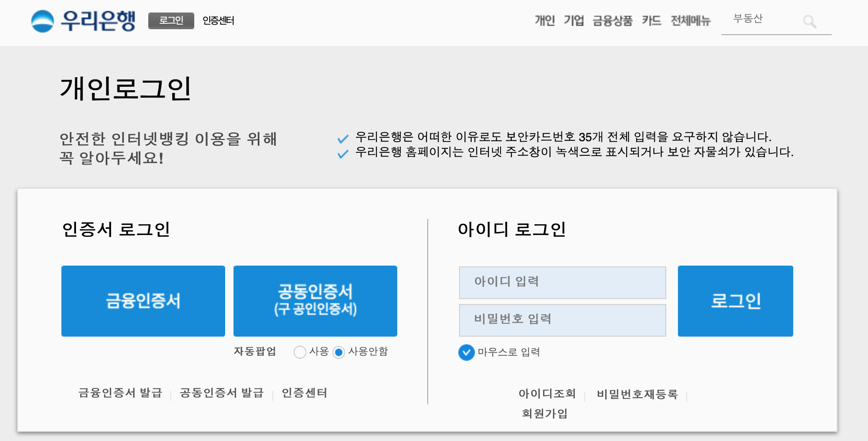Open the 전체메뉴 menu
This screenshot has width=868, height=441.
tap(690, 20)
